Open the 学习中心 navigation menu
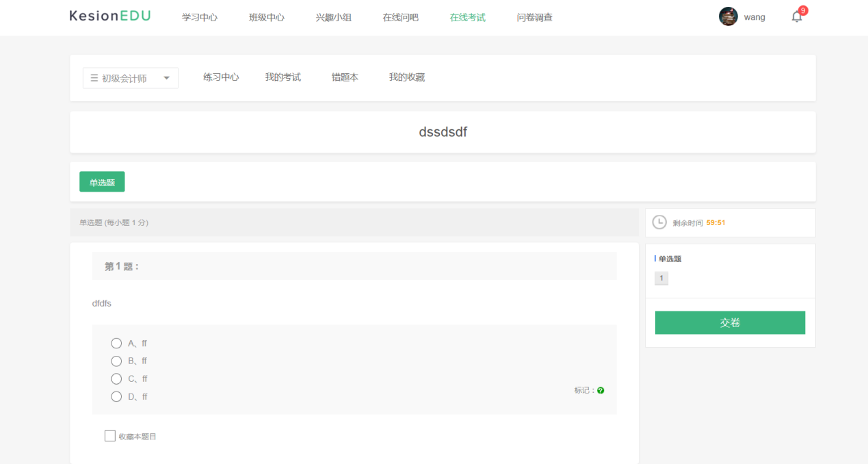The image size is (868, 464). (200, 18)
